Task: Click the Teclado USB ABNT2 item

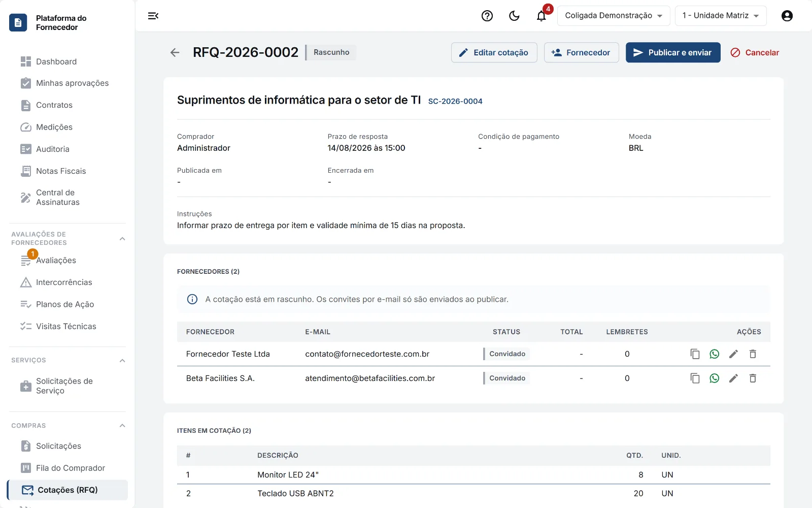Action: pyautogui.click(x=295, y=494)
